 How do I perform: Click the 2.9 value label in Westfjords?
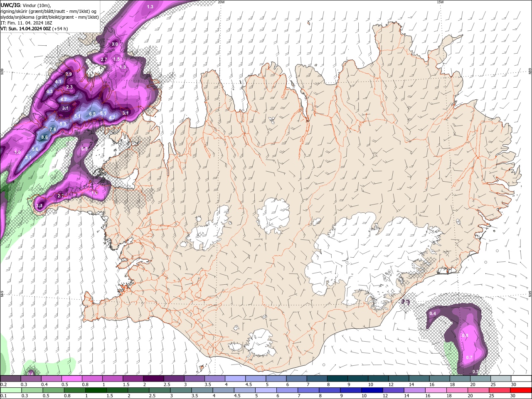69,74
